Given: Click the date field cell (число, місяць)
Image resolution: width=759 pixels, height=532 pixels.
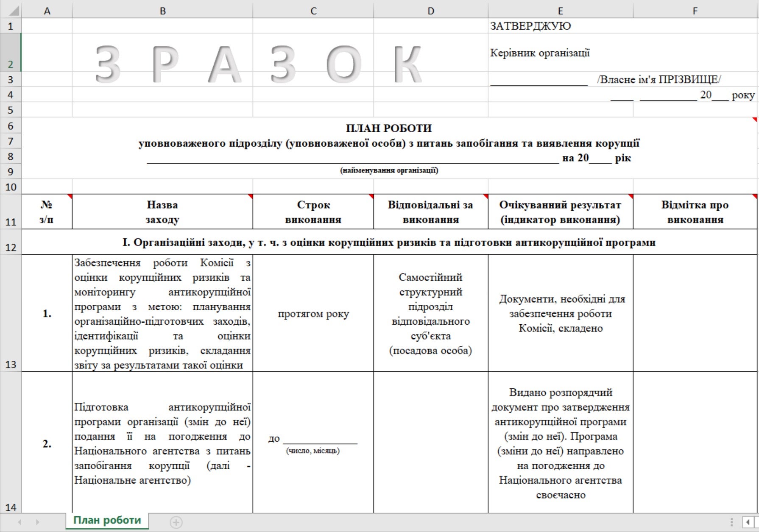Looking at the screenshot, I should click(x=313, y=443).
